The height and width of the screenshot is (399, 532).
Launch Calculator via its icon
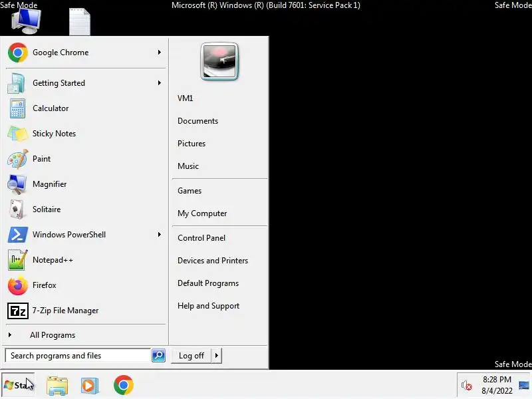coord(17,108)
